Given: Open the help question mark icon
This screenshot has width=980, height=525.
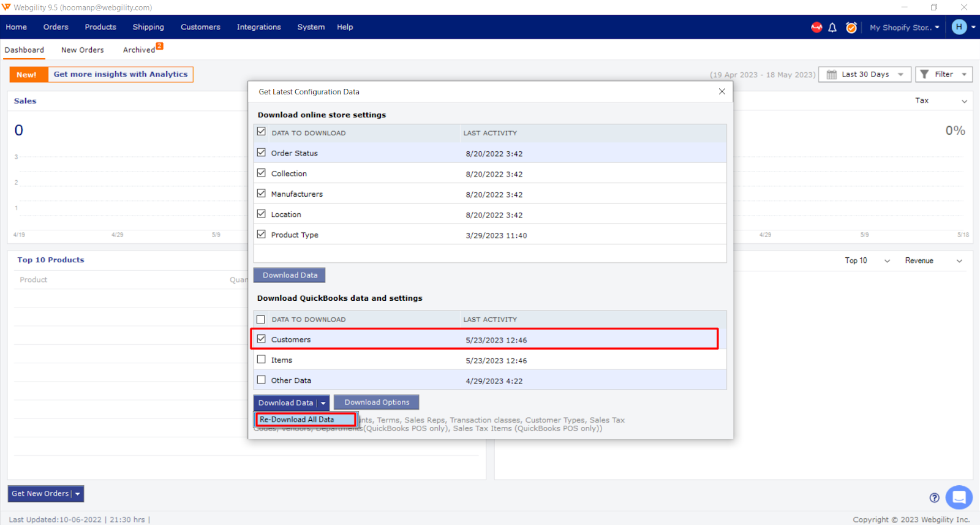Looking at the screenshot, I should coord(934,497).
